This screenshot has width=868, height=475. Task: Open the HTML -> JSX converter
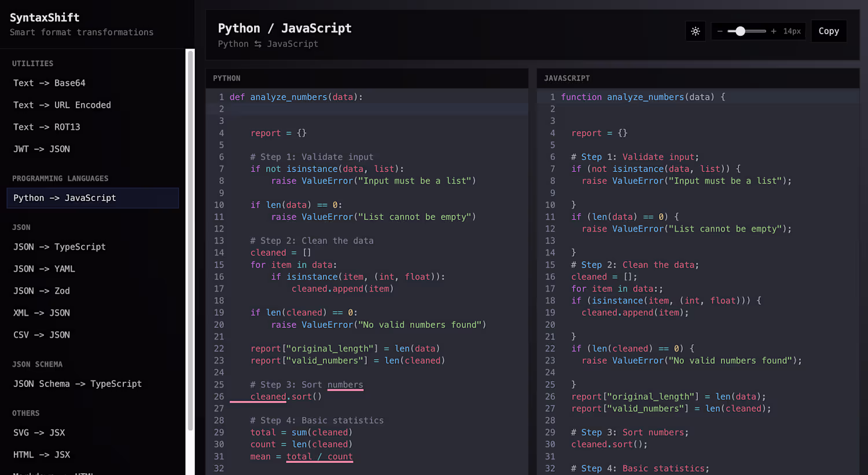coord(42,455)
